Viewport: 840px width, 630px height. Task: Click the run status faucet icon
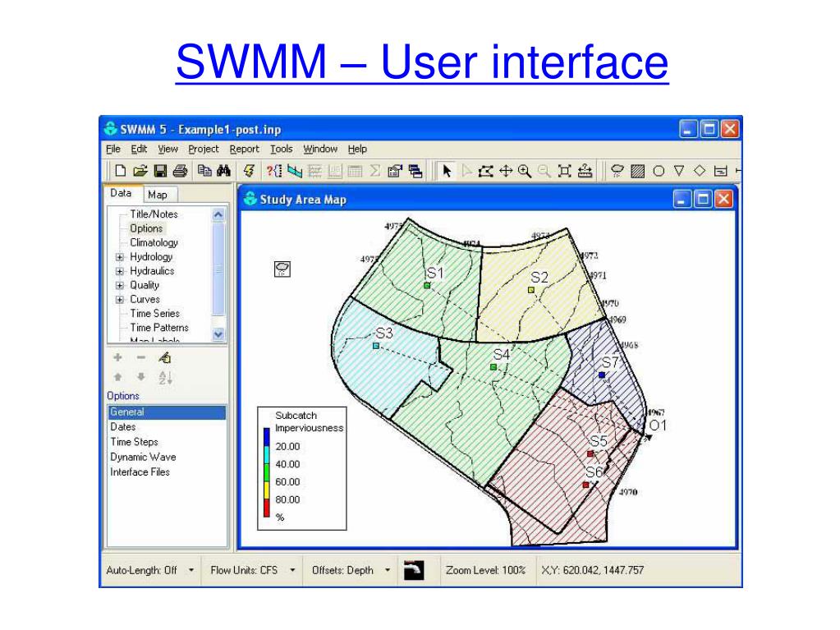414,570
